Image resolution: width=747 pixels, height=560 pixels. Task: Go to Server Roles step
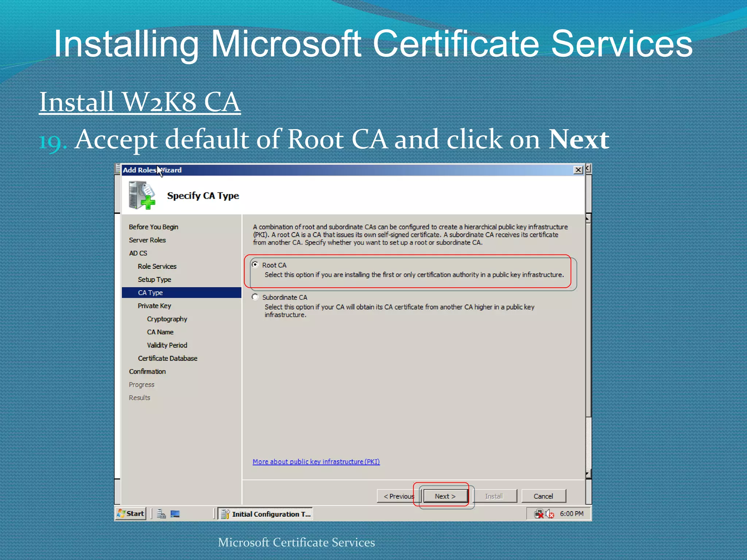(147, 240)
